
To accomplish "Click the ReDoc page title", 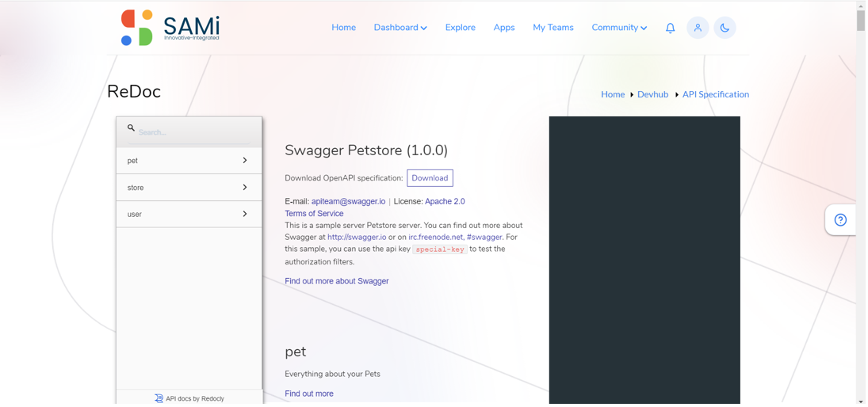I will click(134, 92).
